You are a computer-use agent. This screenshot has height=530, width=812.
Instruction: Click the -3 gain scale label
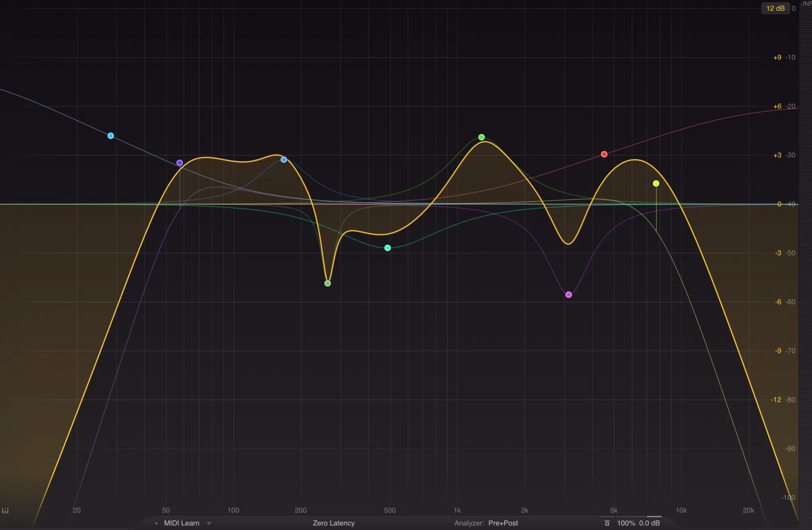pyautogui.click(x=778, y=253)
